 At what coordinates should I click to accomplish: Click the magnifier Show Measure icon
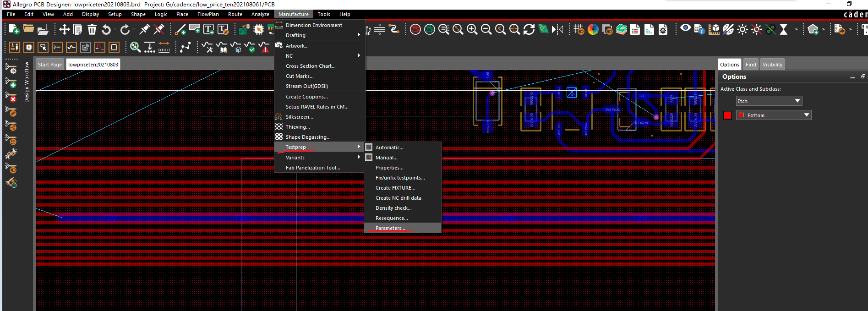(x=135, y=47)
